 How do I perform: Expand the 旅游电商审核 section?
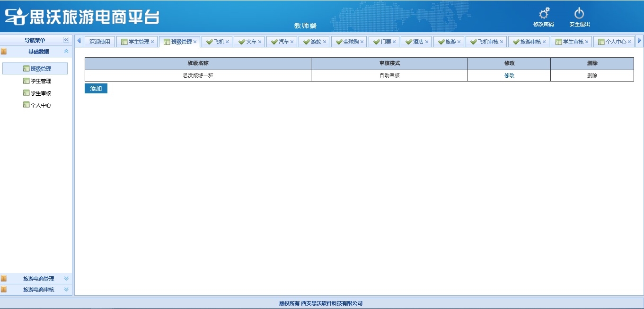click(x=66, y=290)
